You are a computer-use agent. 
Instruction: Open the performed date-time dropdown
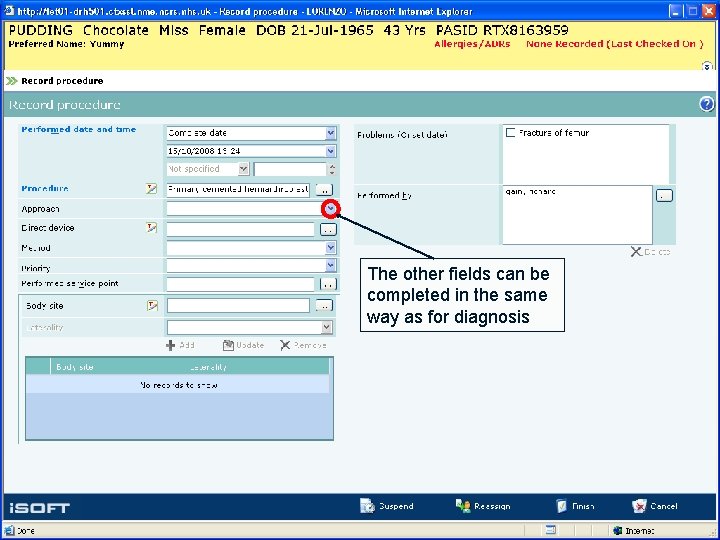(x=331, y=151)
